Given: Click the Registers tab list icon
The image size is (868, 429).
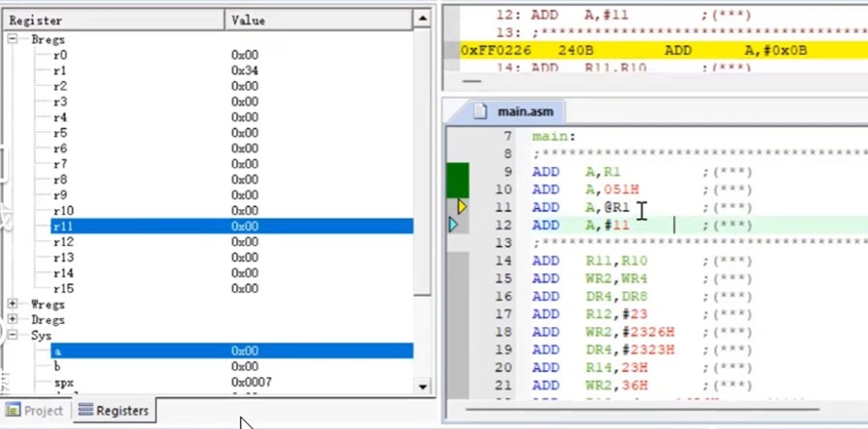Looking at the screenshot, I should (x=86, y=411).
